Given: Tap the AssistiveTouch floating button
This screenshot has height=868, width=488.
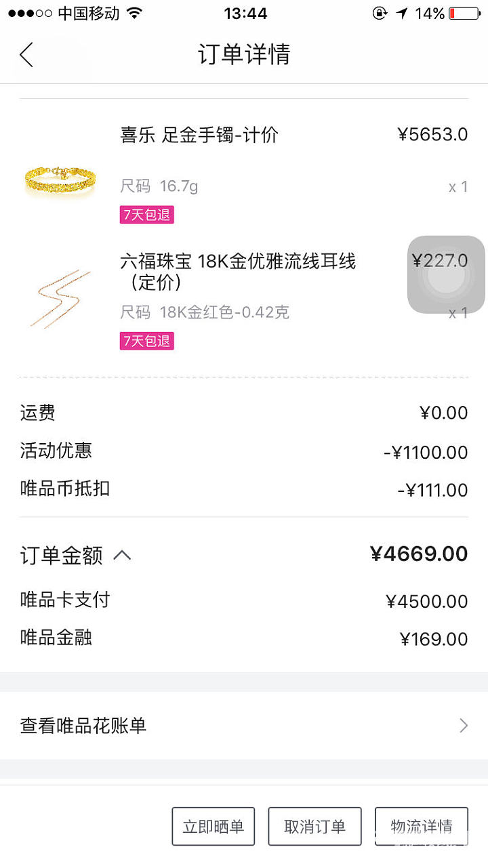Looking at the screenshot, I should (x=446, y=274).
